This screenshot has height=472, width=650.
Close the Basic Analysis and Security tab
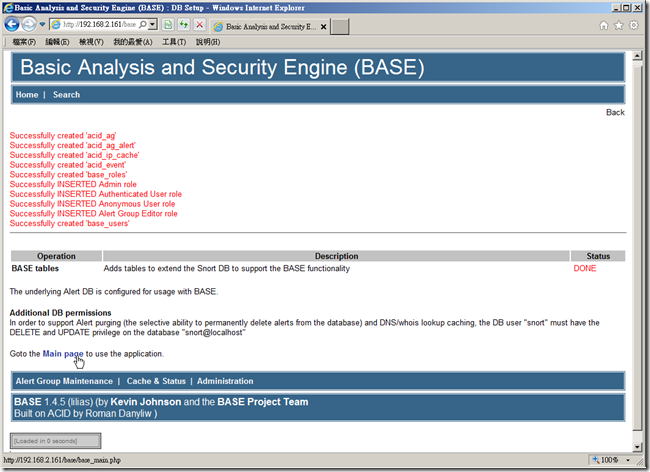(x=323, y=27)
